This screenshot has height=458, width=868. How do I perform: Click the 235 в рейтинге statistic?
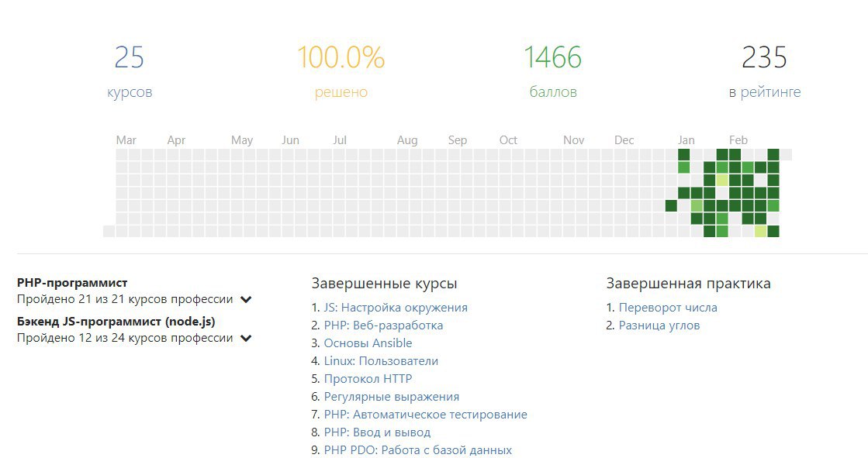pyautogui.click(x=765, y=72)
